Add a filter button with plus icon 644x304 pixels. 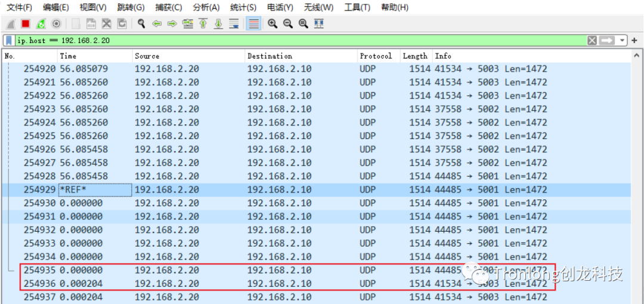pyautogui.click(x=634, y=41)
